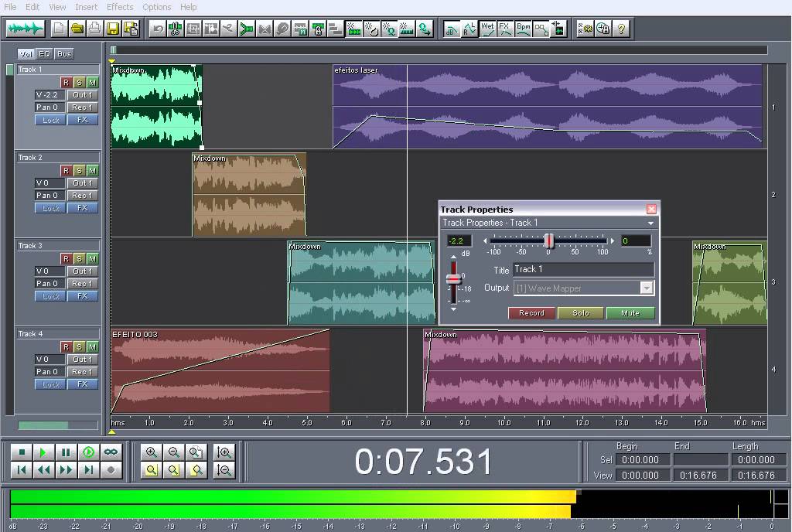Open the toolbar question mark help
Image resolution: width=792 pixels, height=532 pixels.
[621, 29]
